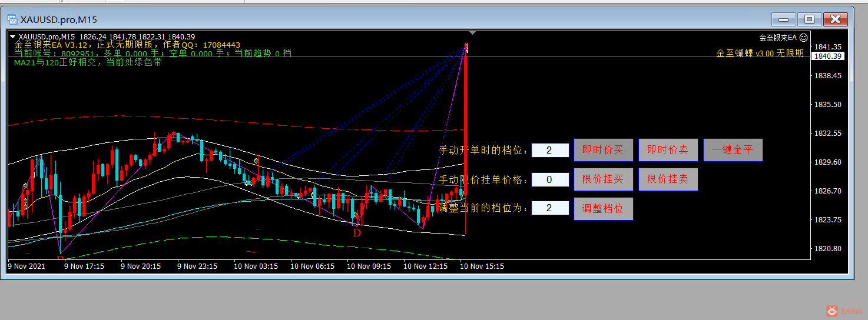The width and height of the screenshot is (868, 320).
Task: Click the 调整档位 adjust level button
Action: point(603,209)
